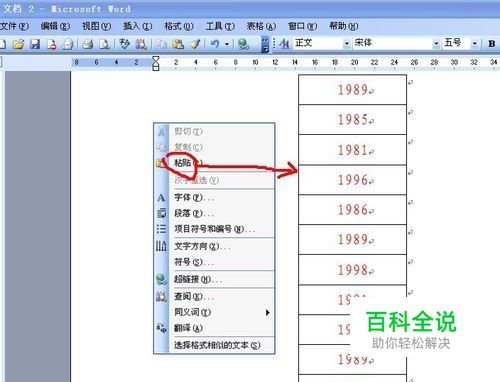Image resolution: width=500 pixels, height=382 pixels.
Task: Click the table cell containing 1998
Action: [352, 270]
